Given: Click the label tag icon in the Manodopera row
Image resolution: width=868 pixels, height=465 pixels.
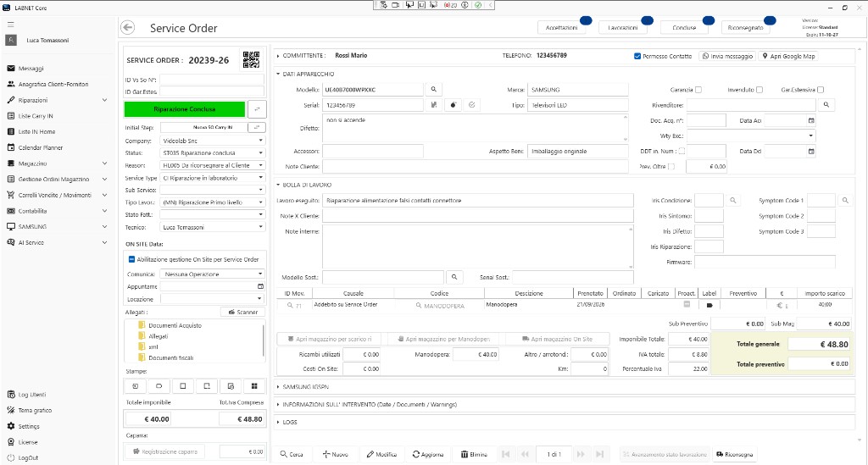Looking at the screenshot, I should tap(709, 305).
